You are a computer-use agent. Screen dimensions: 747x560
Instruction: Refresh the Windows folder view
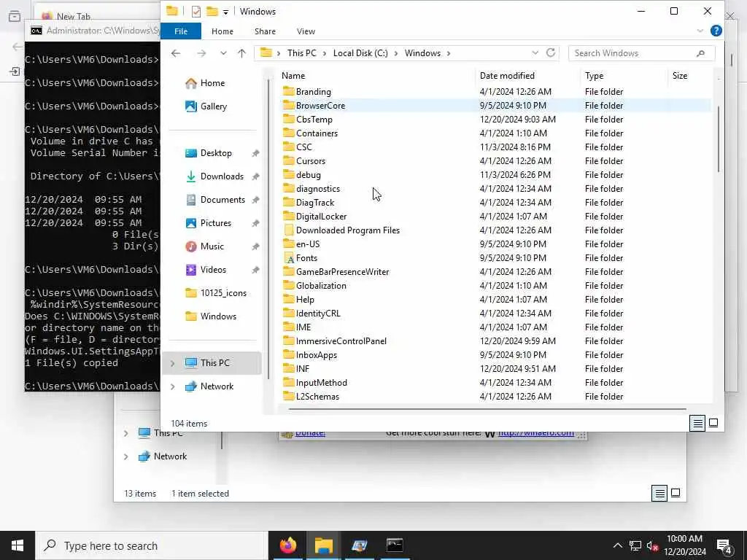[x=551, y=52]
